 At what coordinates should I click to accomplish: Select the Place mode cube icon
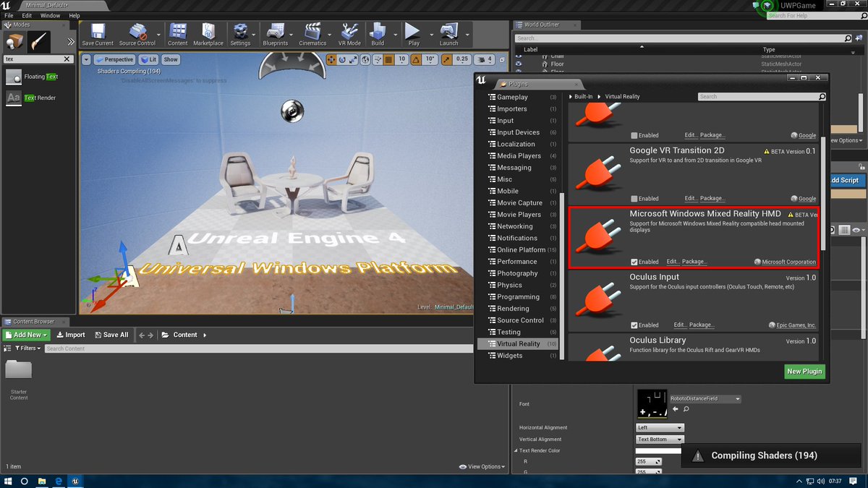15,42
